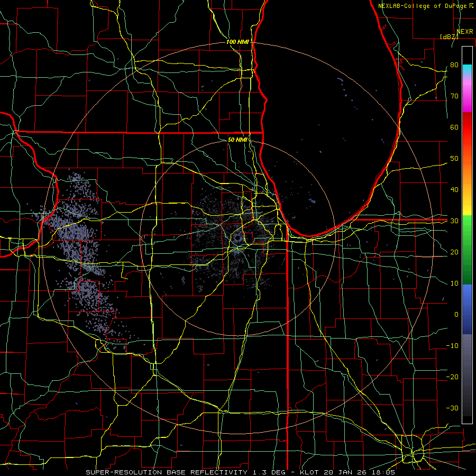
Task: Click the 0 value on dBZ scale
Action: (456, 315)
